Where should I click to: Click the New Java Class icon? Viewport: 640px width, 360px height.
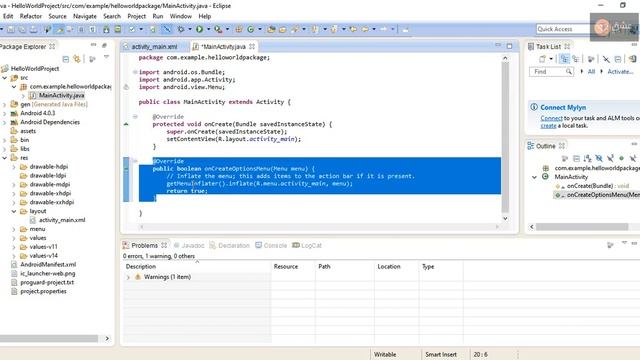(251, 29)
